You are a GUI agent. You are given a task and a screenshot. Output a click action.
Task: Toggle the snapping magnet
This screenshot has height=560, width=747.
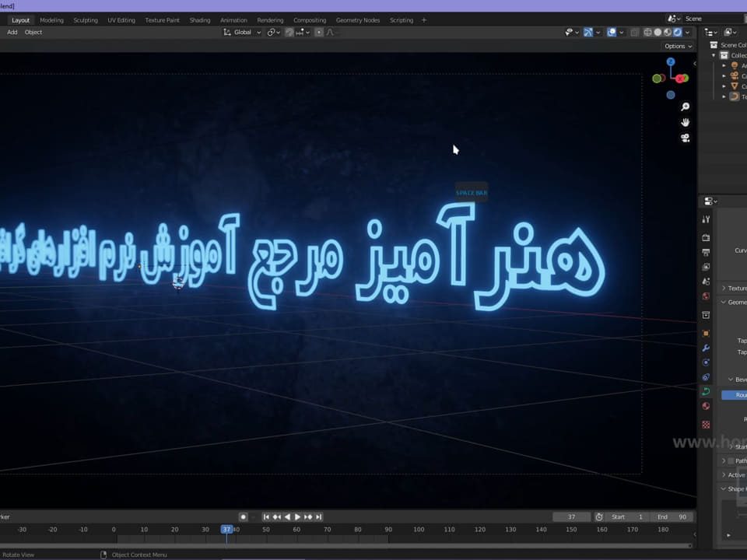[289, 32]
